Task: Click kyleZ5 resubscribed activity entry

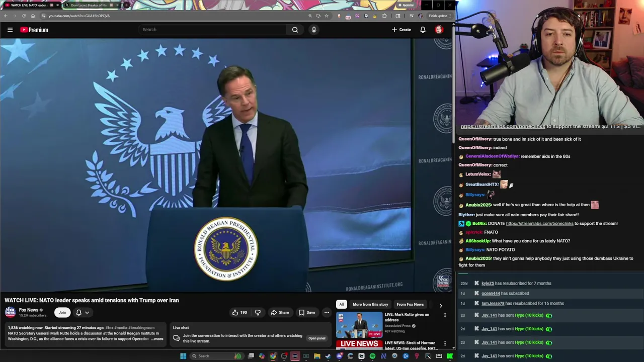Action: (516, 283)
